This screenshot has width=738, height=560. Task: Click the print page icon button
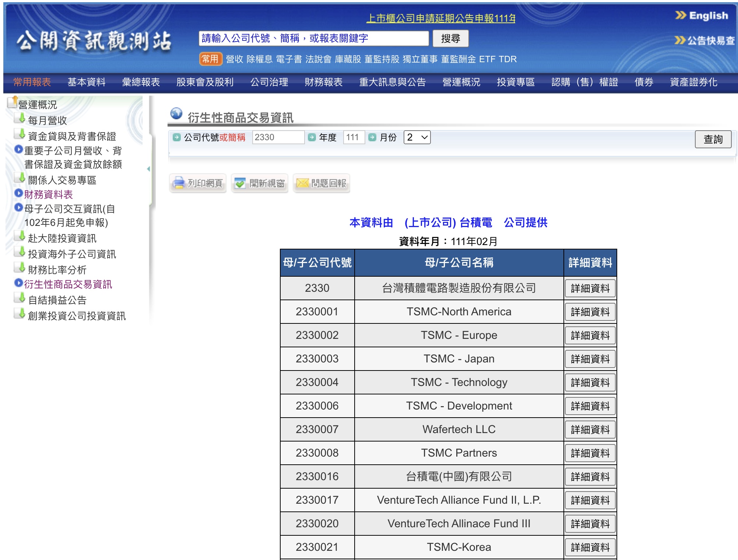click(x=198, y=183)
